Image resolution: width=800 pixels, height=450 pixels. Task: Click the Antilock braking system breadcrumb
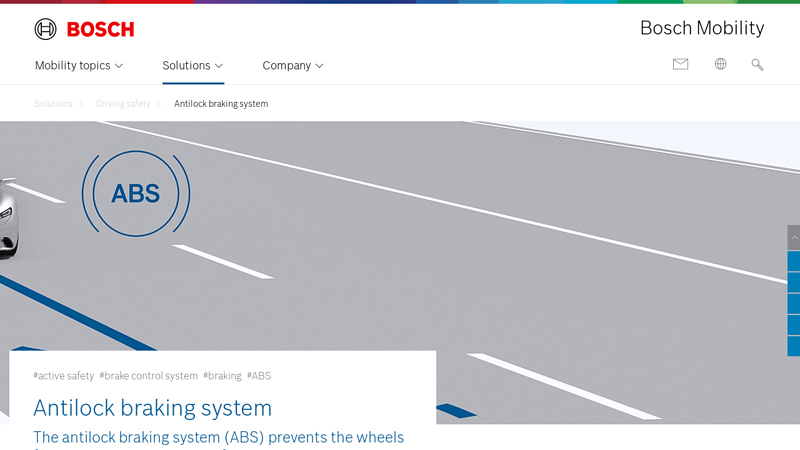pos(221,104)
